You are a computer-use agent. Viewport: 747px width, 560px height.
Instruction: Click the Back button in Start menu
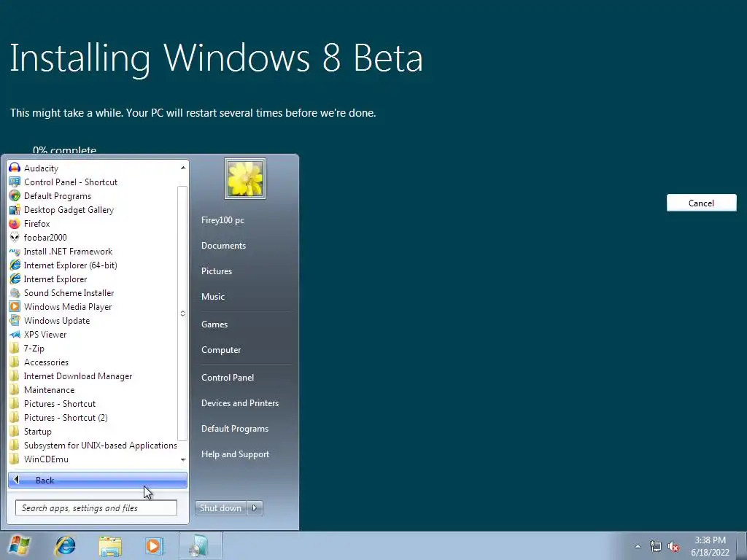pyautogui.click(x=98, y=480)
